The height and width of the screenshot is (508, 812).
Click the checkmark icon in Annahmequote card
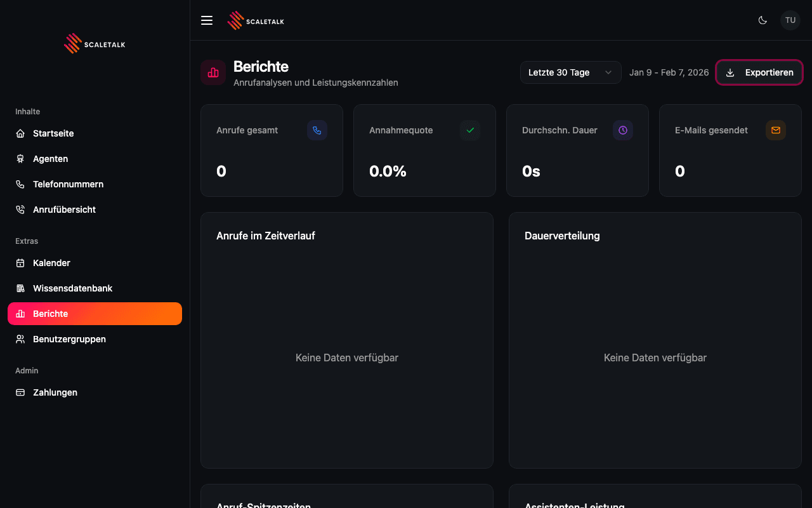pyautogui.click(x=470, y=130)
